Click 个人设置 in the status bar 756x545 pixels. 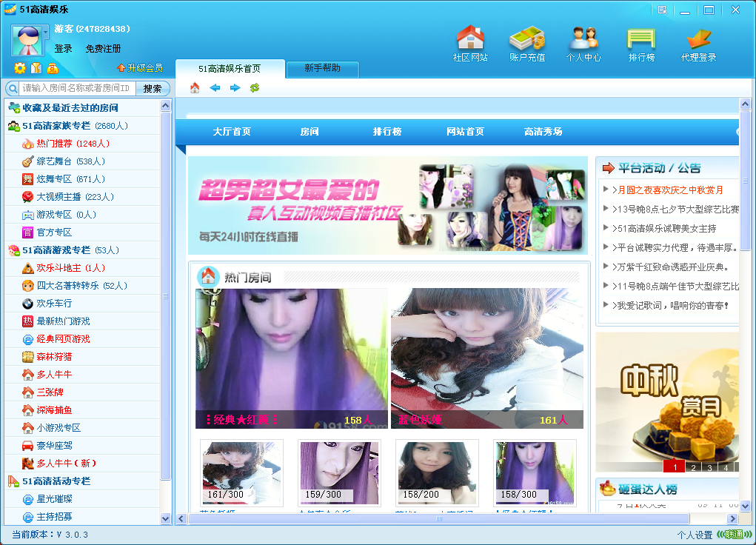click(695, 535)
